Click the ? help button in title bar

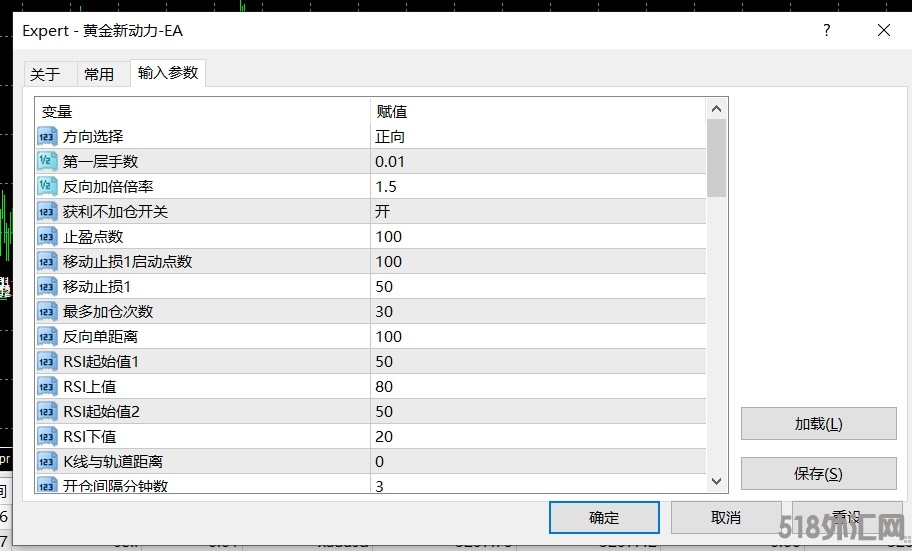(827, 30)
